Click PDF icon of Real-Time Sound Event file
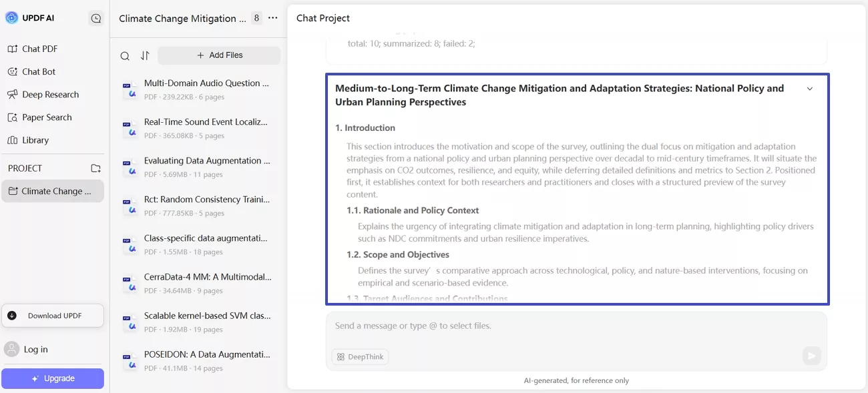Viewport: 868px width, 393px height. click(x=130, y=129)
